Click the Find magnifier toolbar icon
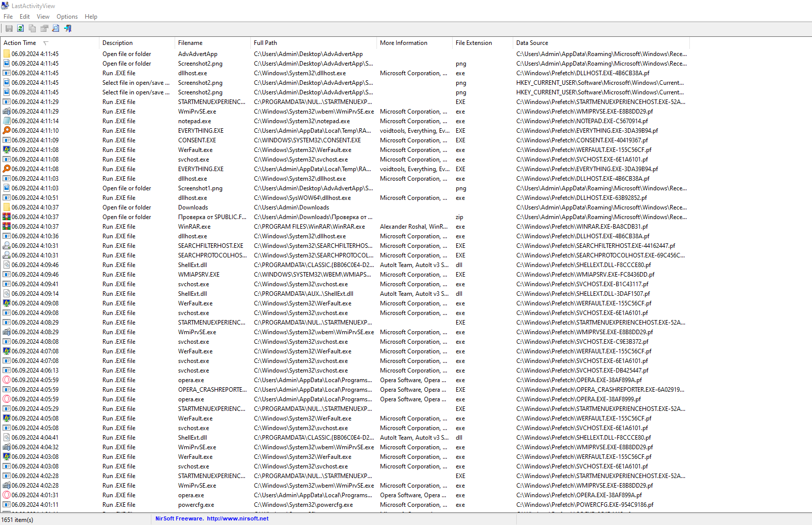Image resolution: width=812 pixels, height=525 pixels. (56, 29)
